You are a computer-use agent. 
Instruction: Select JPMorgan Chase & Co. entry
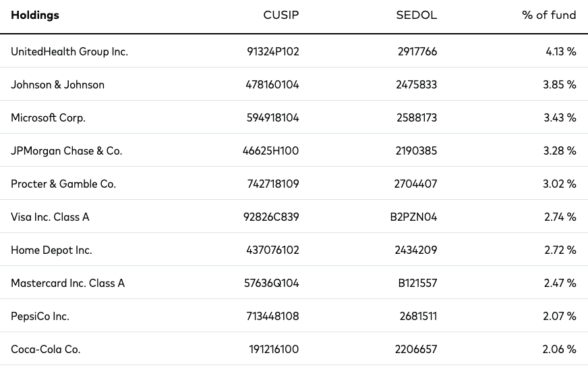[66, 151]
